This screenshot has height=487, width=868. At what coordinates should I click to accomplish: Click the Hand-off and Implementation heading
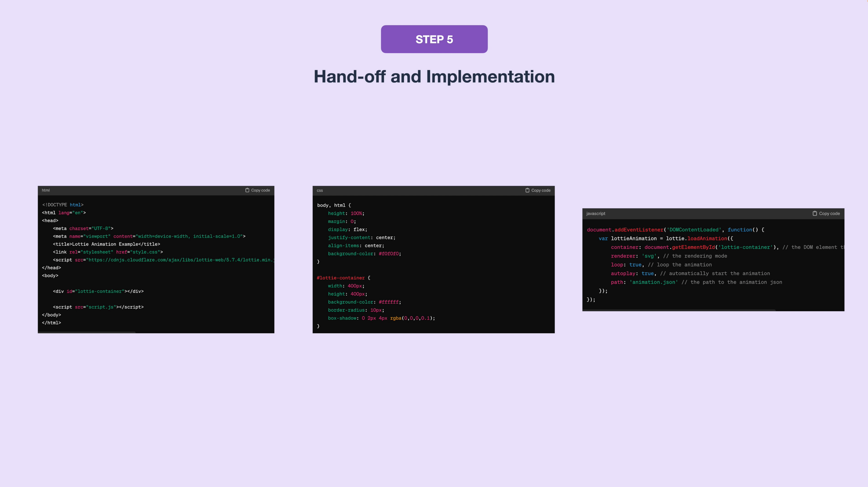(434, 76)
